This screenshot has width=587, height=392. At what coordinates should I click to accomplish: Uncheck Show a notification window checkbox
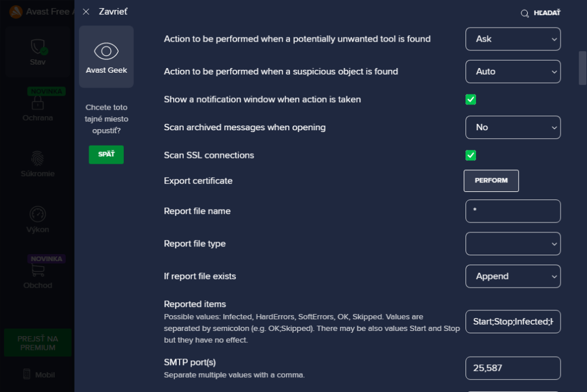(471, 99)
